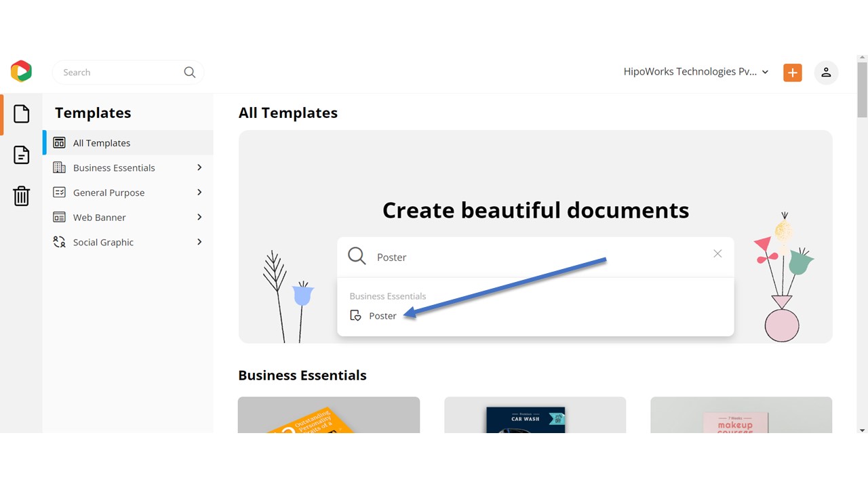868x488 pixels.
Task: Expand the Social Graphic category chevron
Action: [199, 242]
